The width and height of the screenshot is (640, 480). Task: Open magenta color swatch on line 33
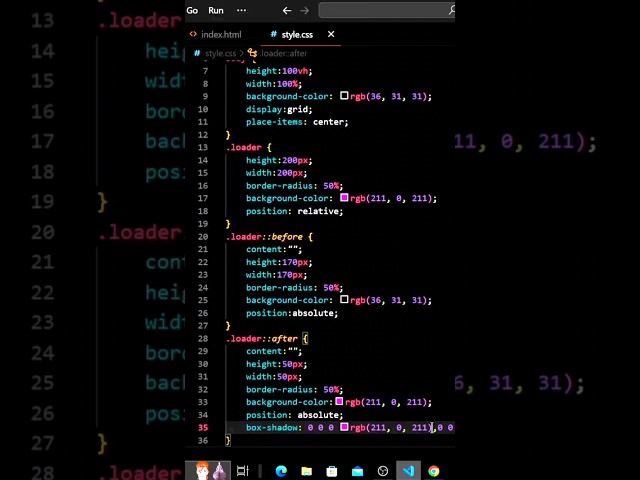click(339, 401)
